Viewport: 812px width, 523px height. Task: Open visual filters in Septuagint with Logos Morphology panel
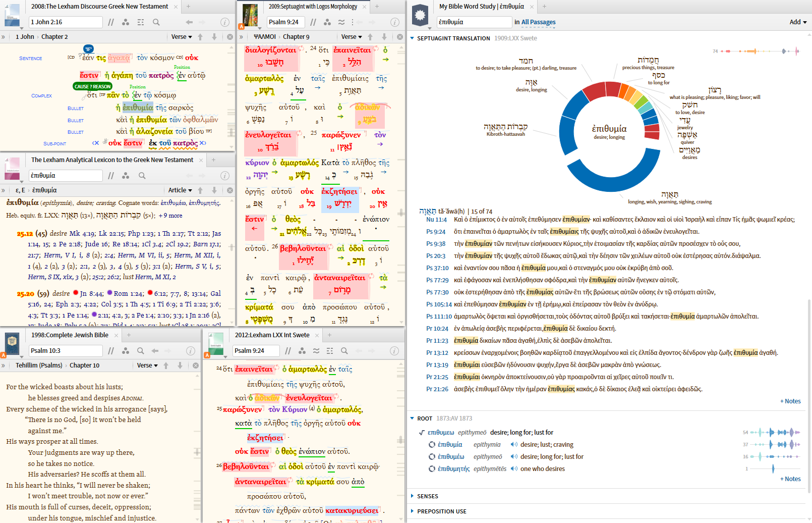(x=327, y=22)
